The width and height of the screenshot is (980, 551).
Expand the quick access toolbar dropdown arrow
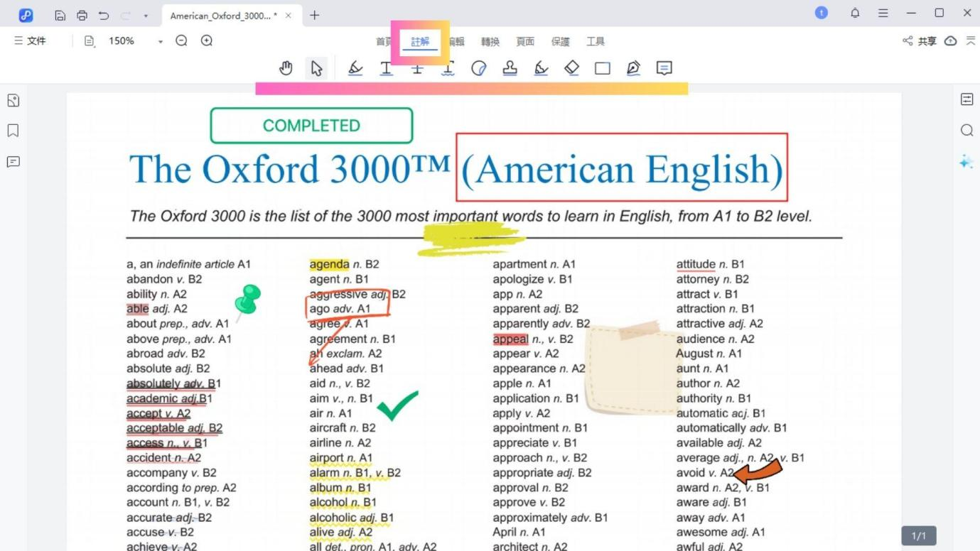coord(146,15)
